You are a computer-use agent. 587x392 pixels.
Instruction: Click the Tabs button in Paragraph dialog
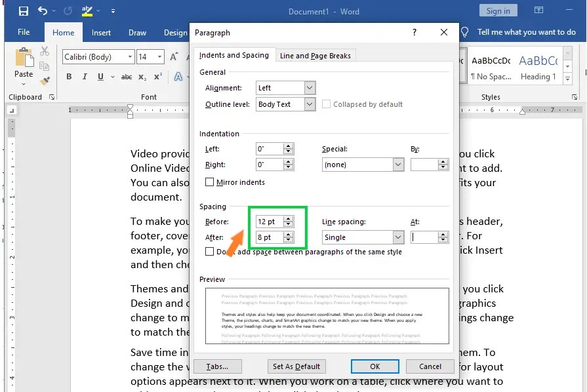(217, 366)
